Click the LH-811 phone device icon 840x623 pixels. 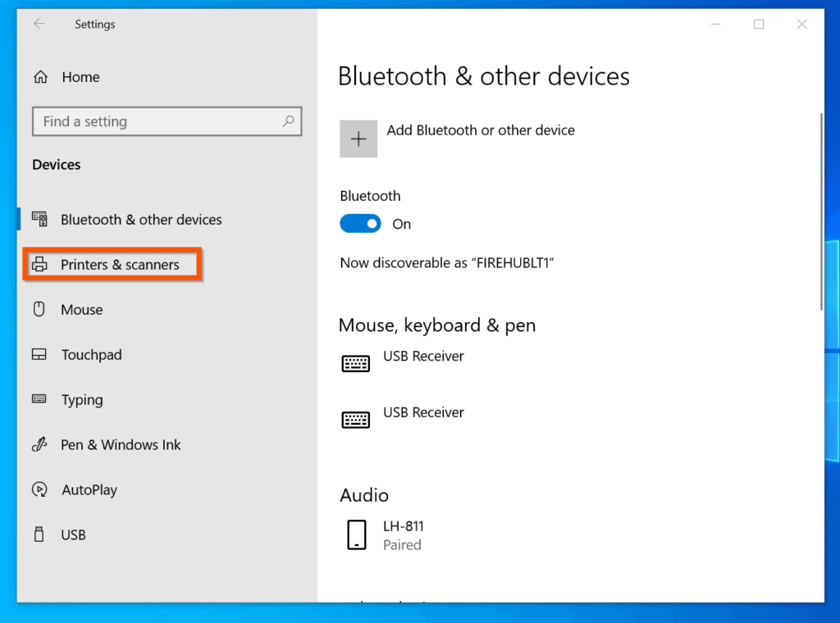point(357,534)
